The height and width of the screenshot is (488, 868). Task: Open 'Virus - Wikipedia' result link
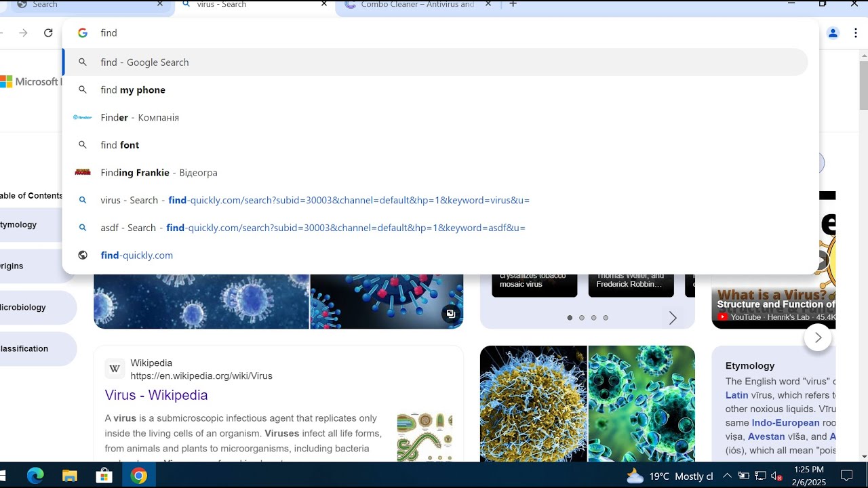pyautogui.click(x=156, y=395)
